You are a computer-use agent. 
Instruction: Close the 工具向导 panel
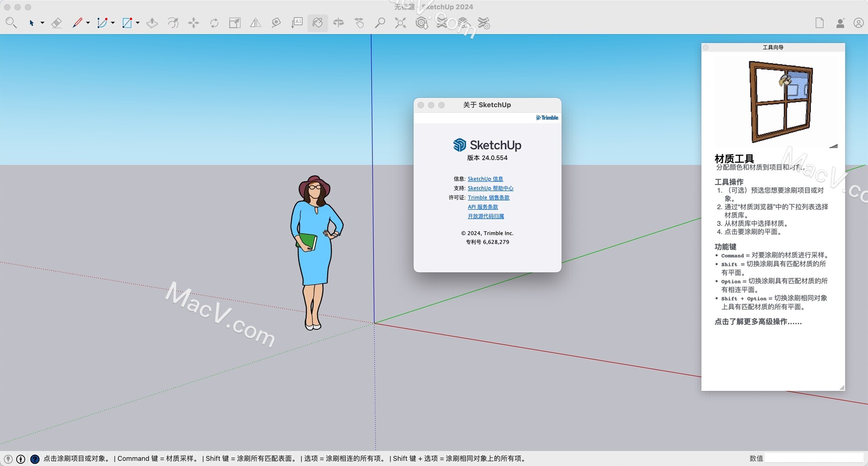pyautogui.click(x=706, y=48)
